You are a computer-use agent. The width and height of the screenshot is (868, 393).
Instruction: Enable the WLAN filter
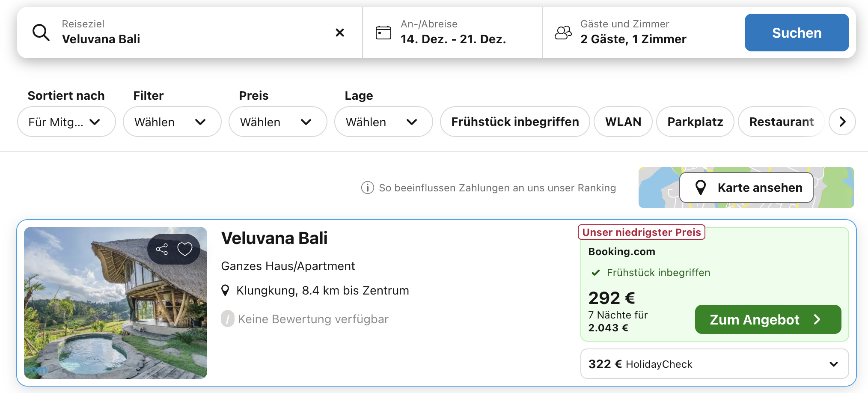pos(623,122)
